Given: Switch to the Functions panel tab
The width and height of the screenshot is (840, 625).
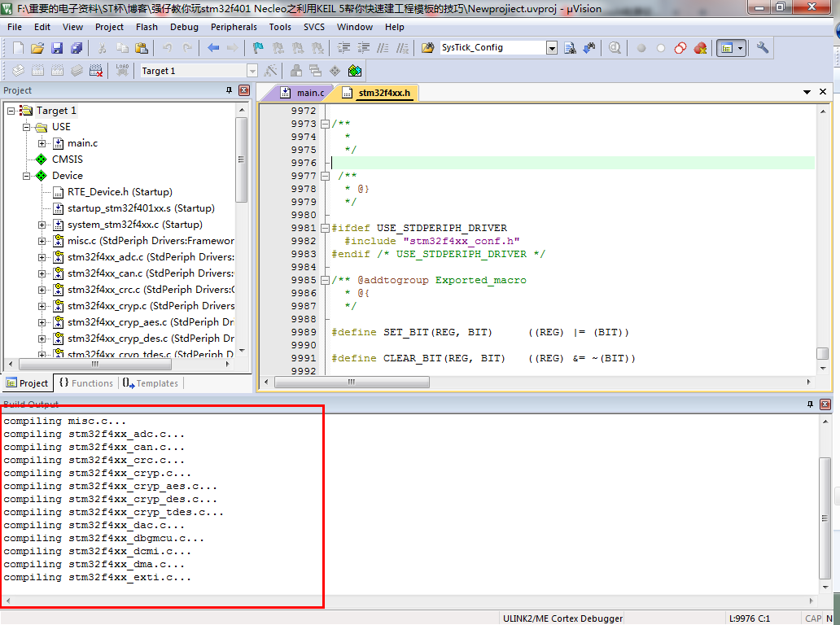Looking at the screenshot, I should point(86,383).
